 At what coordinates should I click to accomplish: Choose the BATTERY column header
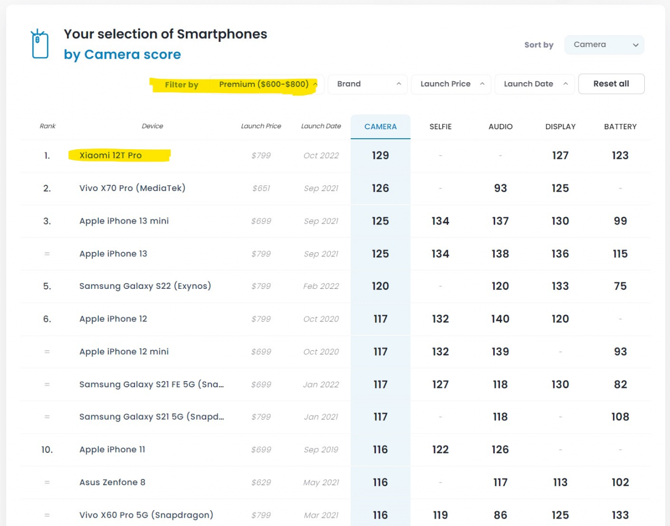[620, 127]
